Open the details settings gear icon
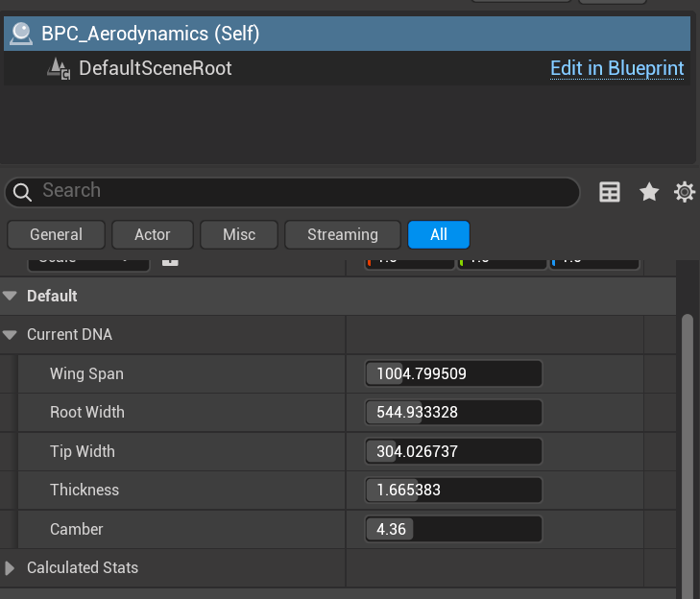Screen dimensions: 700x599 (684, 192)
